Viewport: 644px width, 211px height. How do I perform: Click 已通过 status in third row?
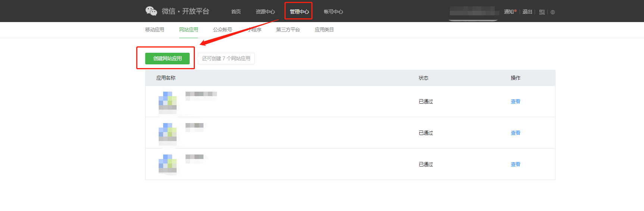pyautogui.click(x=426, y=164)
